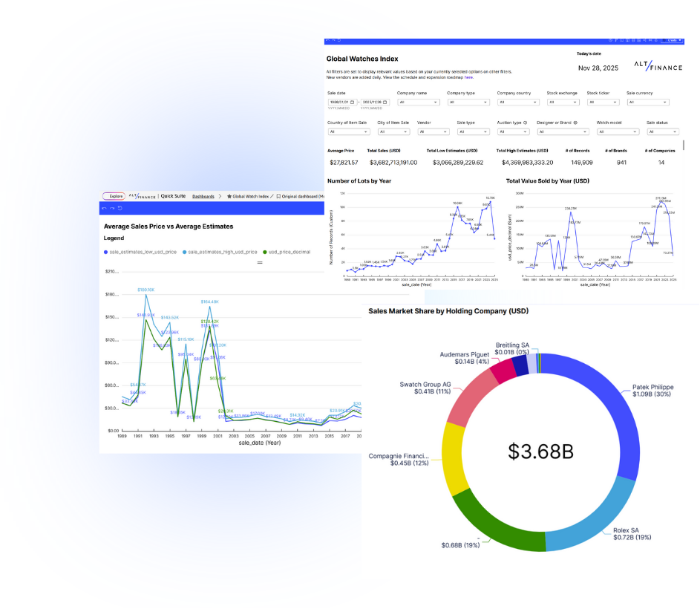Click the redo arrow in left dashboard toolbar

coord(111,208)
